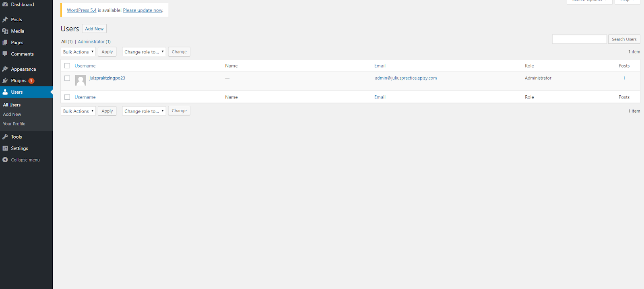Screen dimensions: 644x289
Task: Click the Posts pushpin icon
Action: pyautogui.click(x=5, y=19)
